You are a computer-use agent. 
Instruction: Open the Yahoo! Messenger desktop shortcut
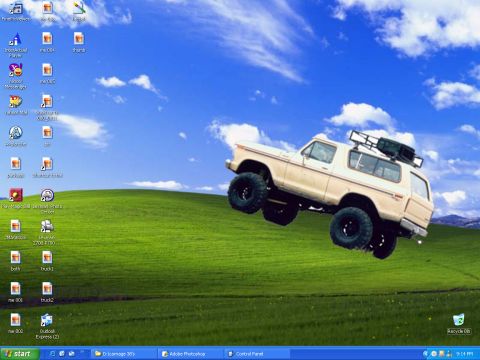[15, 70]
